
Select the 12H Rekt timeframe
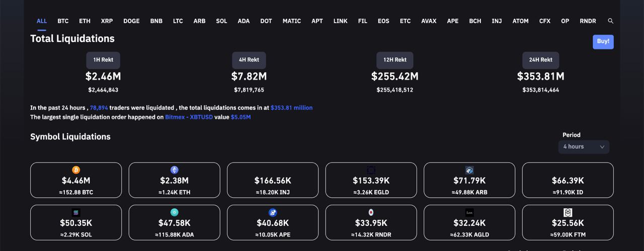click(395, 60)
